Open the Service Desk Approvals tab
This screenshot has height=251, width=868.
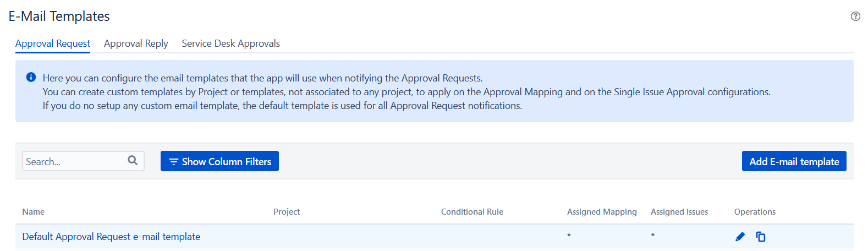pyautogui.click(x=231, y=43)
